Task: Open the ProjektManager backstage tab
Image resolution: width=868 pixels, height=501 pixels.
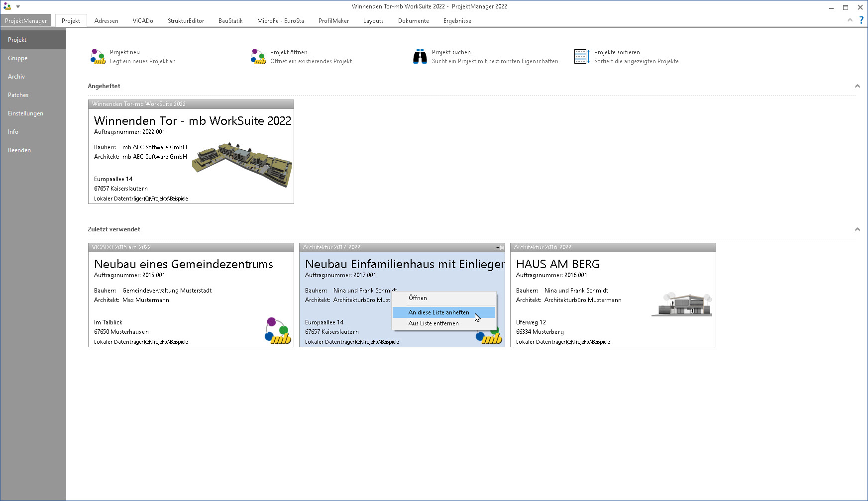Action: (26, 21)
